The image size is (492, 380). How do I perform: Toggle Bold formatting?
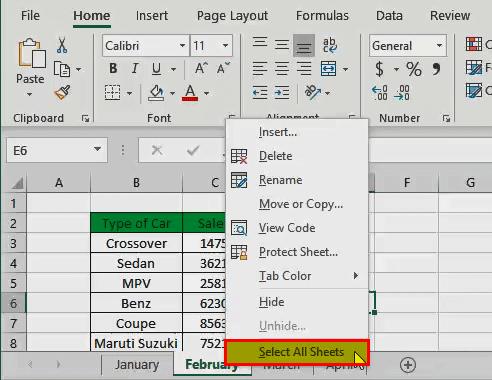113,69
